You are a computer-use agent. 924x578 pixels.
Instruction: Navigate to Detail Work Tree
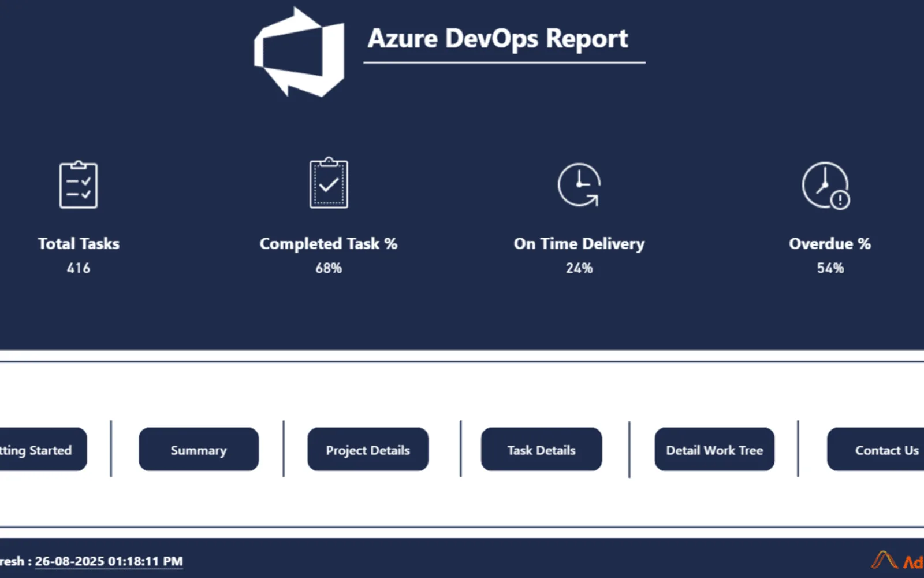point(714,449)
